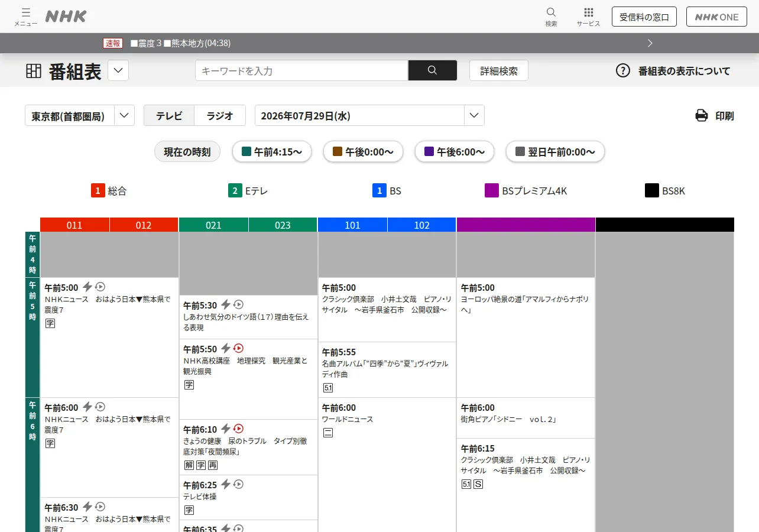The width and height of the screenshot is (759, 532).
Task: Click the lightning icon on 午前5:50 NHK高校講座
Action: click(226, 348)
